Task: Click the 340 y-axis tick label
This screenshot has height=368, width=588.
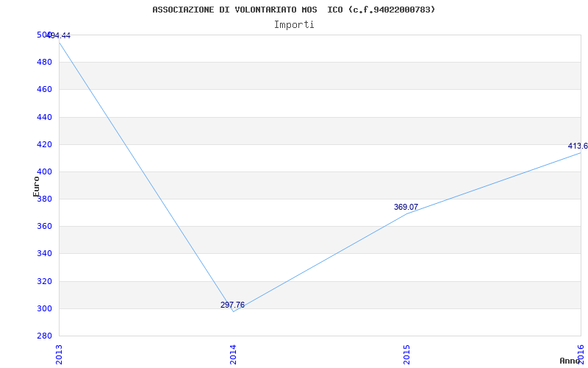Action: pos(44,253)
